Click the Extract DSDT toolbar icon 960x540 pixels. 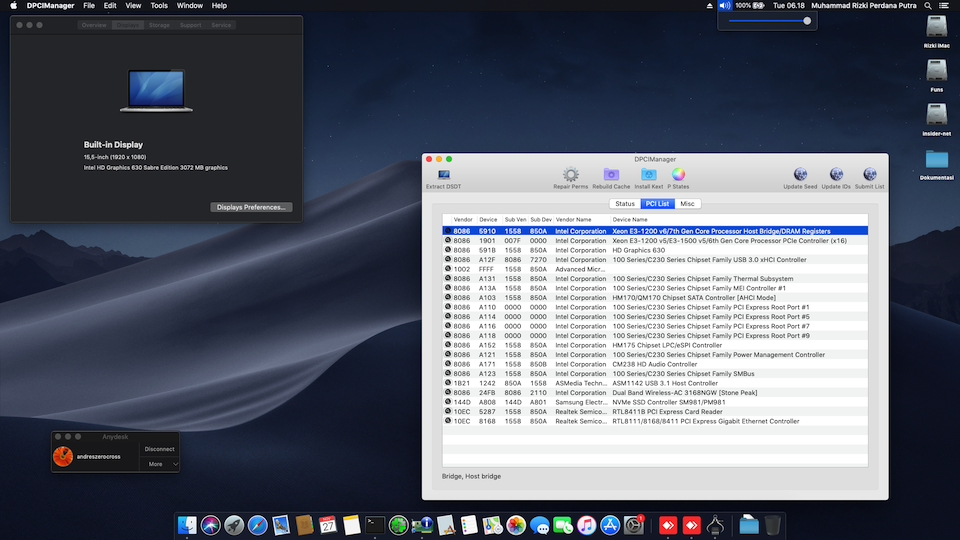coord(444,175)
